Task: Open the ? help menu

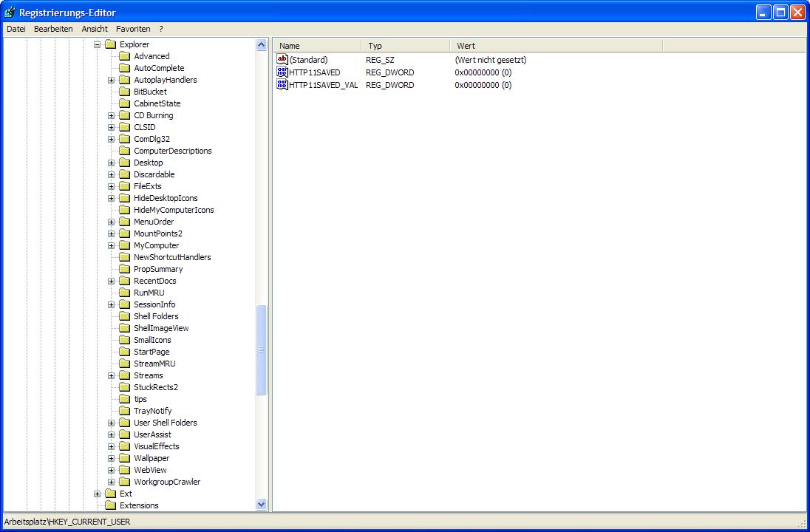Action: click(161, 29)
